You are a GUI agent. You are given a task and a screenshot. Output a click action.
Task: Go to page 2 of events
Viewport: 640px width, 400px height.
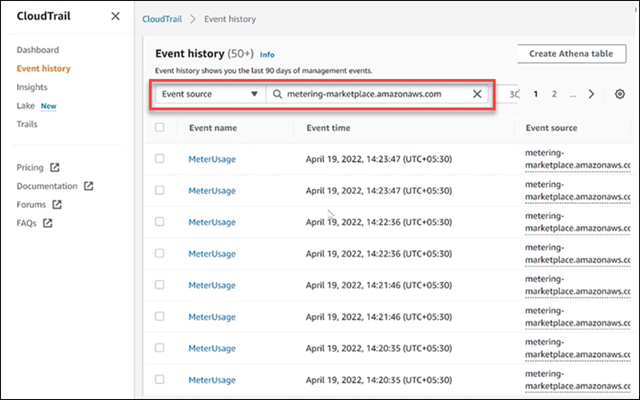click(x=554, y=94)
